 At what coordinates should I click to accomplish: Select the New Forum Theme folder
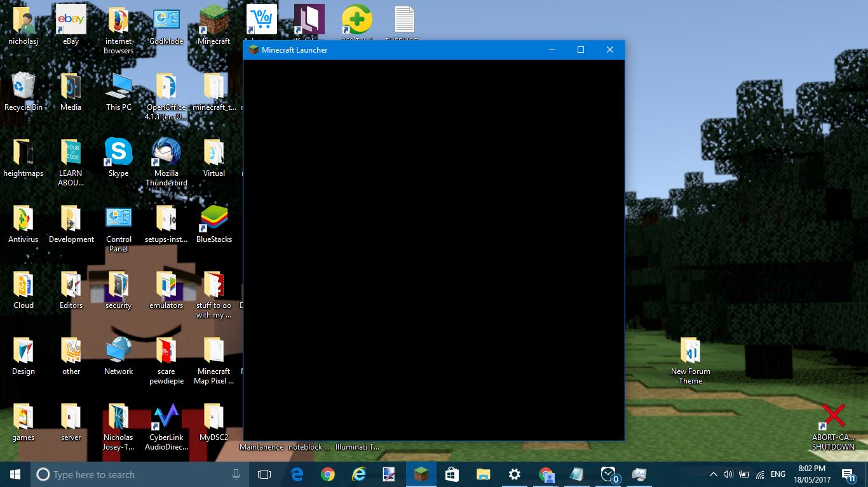click(690, 351)
